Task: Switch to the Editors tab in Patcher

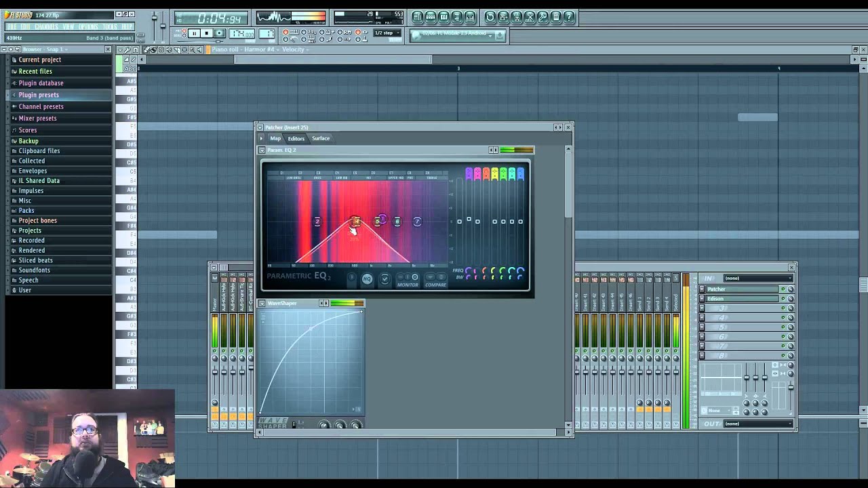Action: [x=296, y=138]
